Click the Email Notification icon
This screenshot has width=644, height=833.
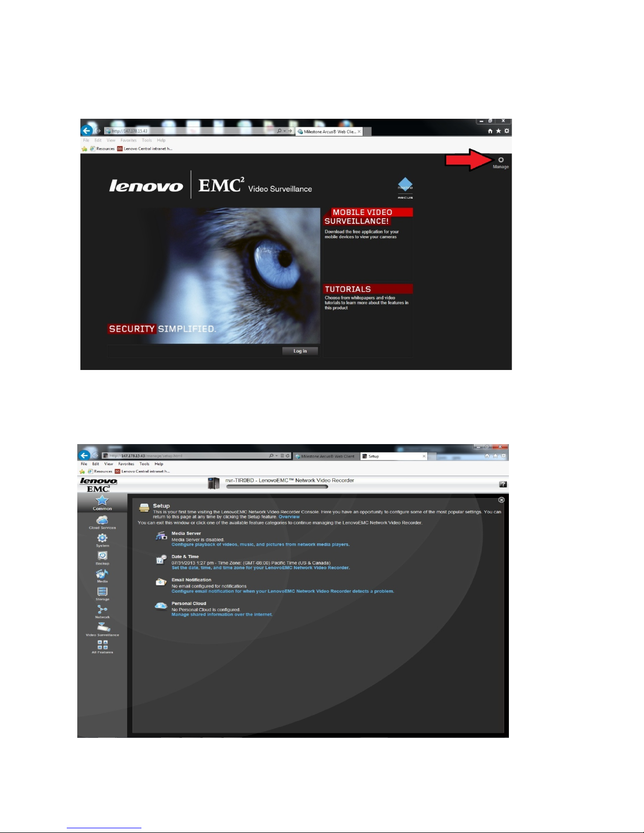[x=161, y=582]
